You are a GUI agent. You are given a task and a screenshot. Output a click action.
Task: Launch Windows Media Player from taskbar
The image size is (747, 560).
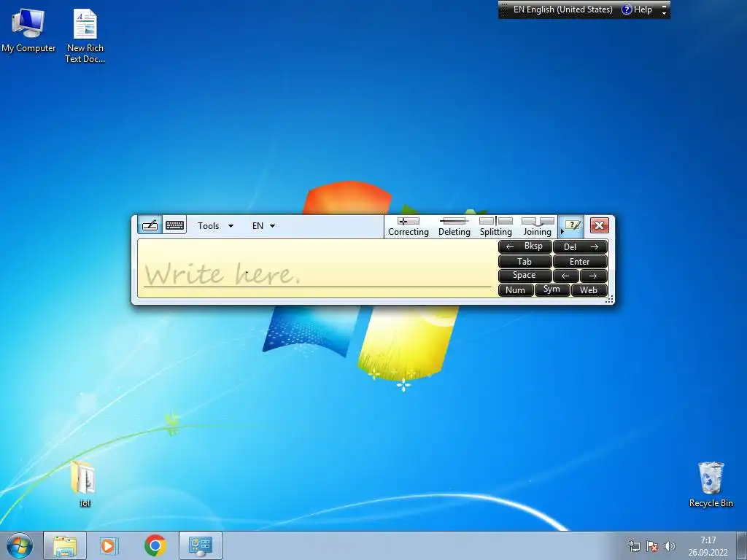coord(109,545)
